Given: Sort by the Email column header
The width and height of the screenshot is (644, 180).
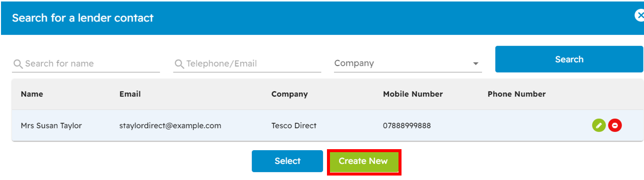Looking at the screenshot, I should (x=130, y=94).
